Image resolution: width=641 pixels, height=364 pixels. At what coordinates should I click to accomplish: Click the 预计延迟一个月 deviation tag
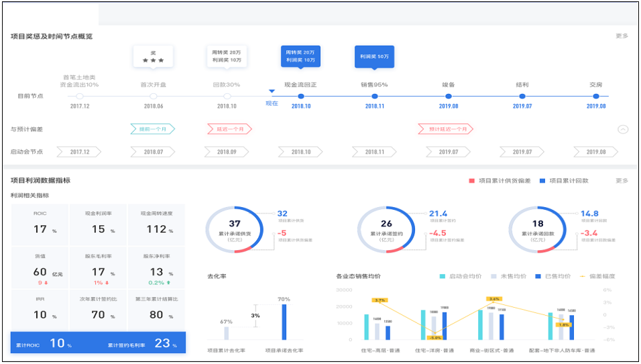pos(446,129)
